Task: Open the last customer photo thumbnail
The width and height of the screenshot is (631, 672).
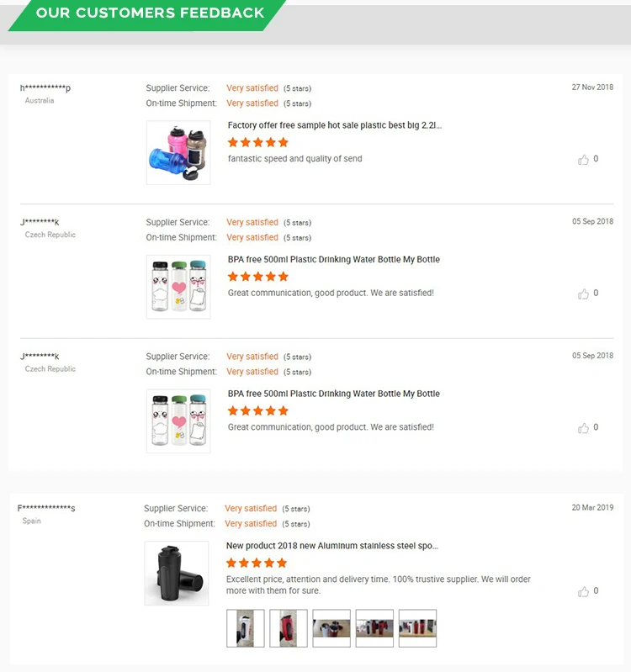Action: click(x=417, y=628)
